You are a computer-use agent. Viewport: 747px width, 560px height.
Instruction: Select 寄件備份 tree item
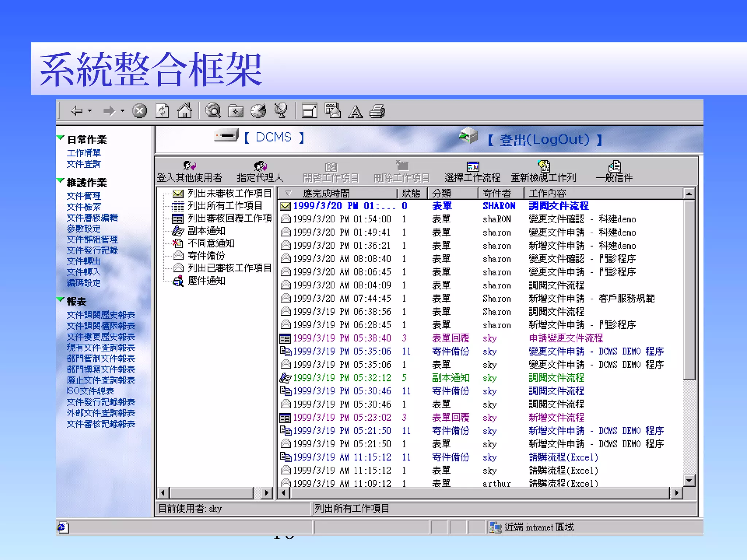[x=206, y=256]
